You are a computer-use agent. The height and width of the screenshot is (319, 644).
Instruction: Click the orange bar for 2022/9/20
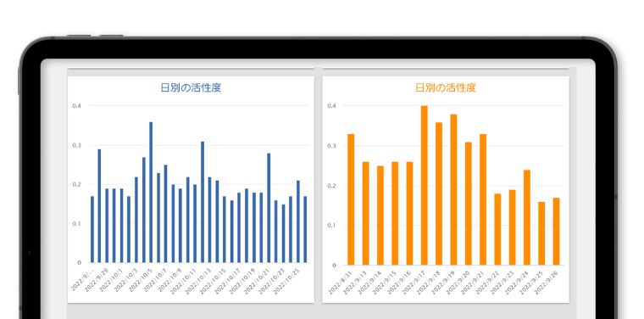coord(469,204)
